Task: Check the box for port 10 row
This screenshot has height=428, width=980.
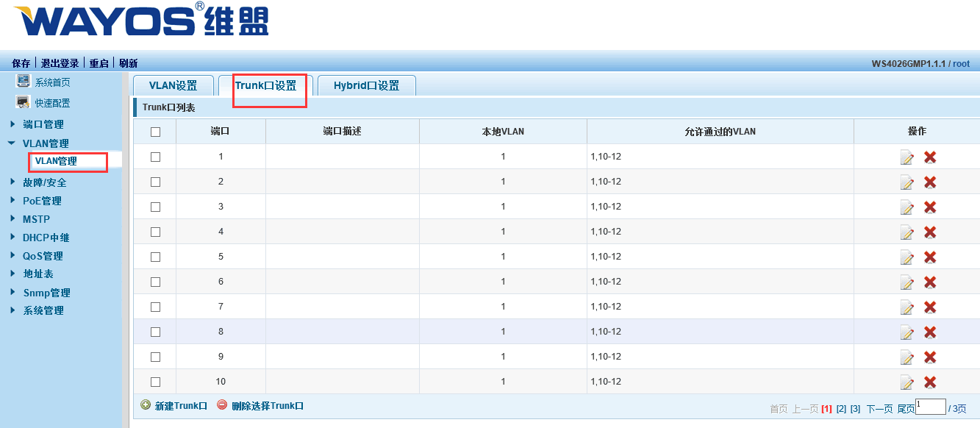Action: [155, 382]
